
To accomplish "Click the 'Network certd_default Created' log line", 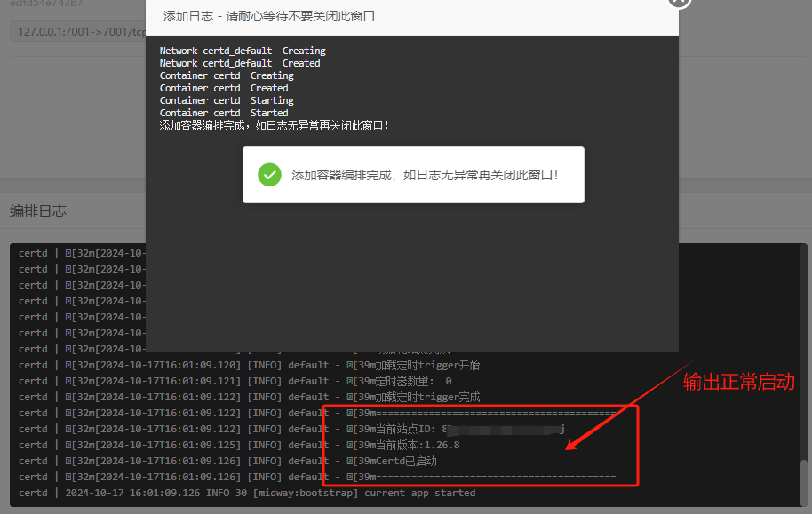I will coord(240,63).
